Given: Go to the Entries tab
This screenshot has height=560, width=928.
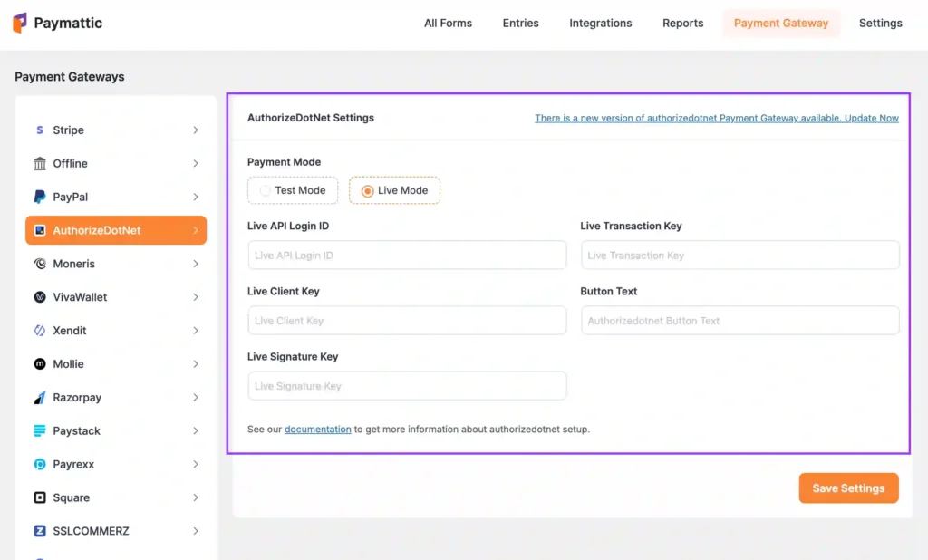Looking at the screenshot, I should [521, 23].
